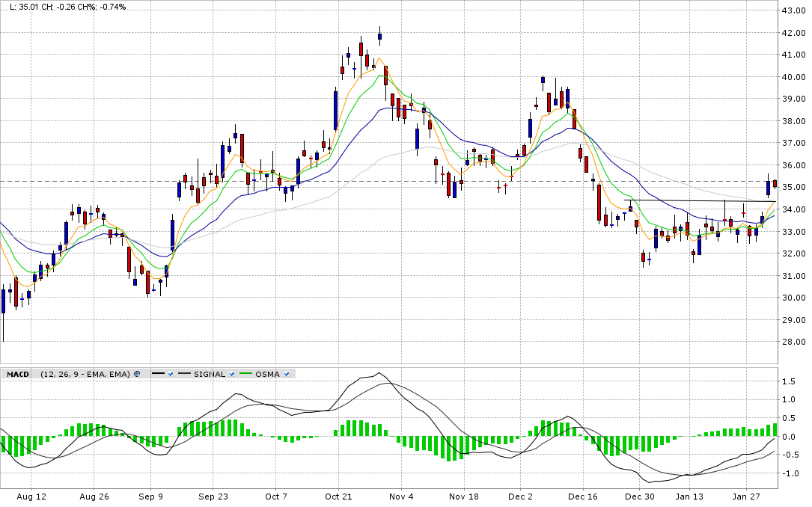Click the Jan 27 date on time axis
812x507 pixels.
pos(745,497)
